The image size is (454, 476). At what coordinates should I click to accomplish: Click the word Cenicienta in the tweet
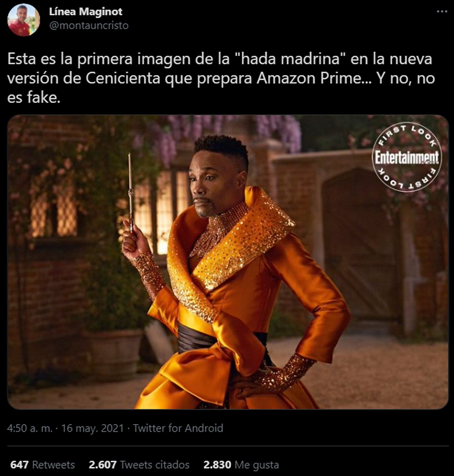[x=129, y=78]
